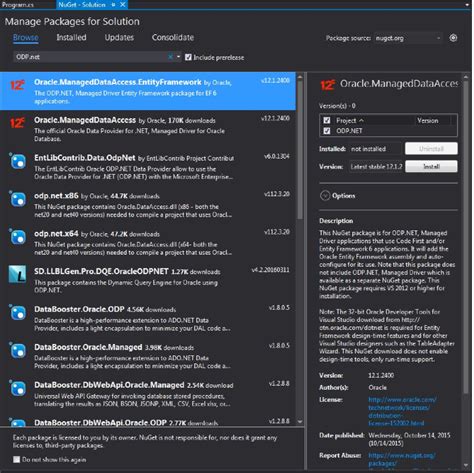Toggle ODP.NET project checkbox
The height and width of the screenshot is (473, 474).
coord(327,131)
